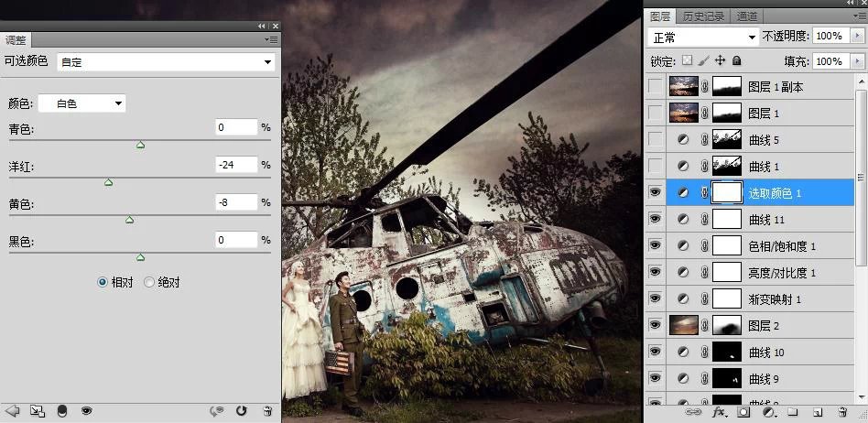
Task: Open Layers panel flyout menu icon
Action: point(860,15)
